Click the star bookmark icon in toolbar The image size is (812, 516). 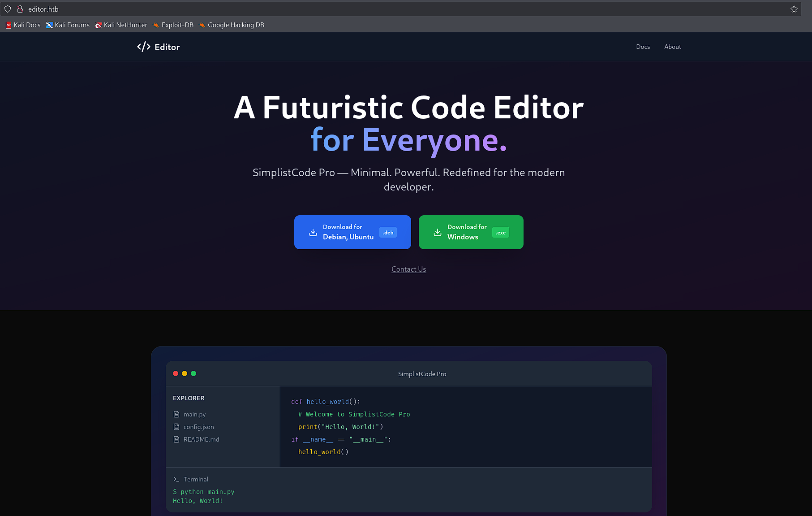coord(794,9)
